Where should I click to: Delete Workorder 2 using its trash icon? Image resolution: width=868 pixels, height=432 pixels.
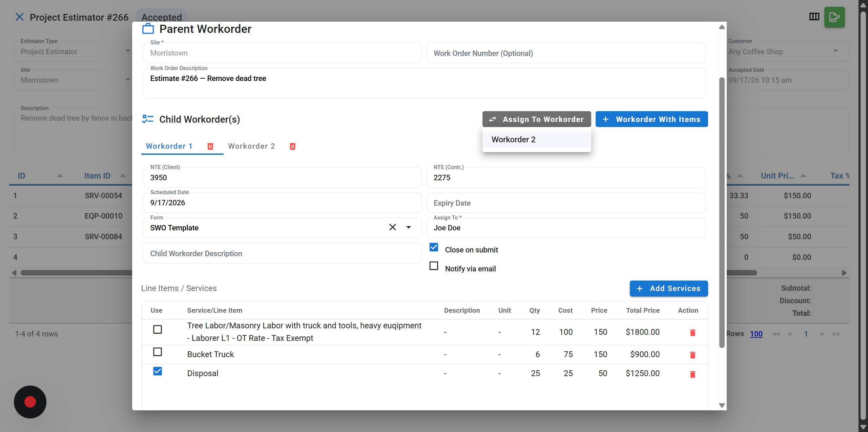click(293, 146)
